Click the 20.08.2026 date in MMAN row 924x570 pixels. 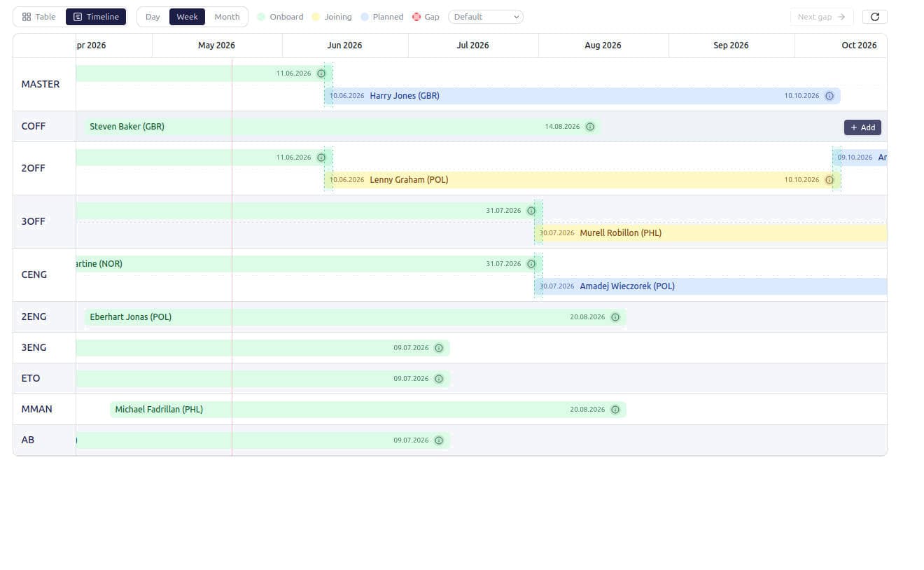587,410
